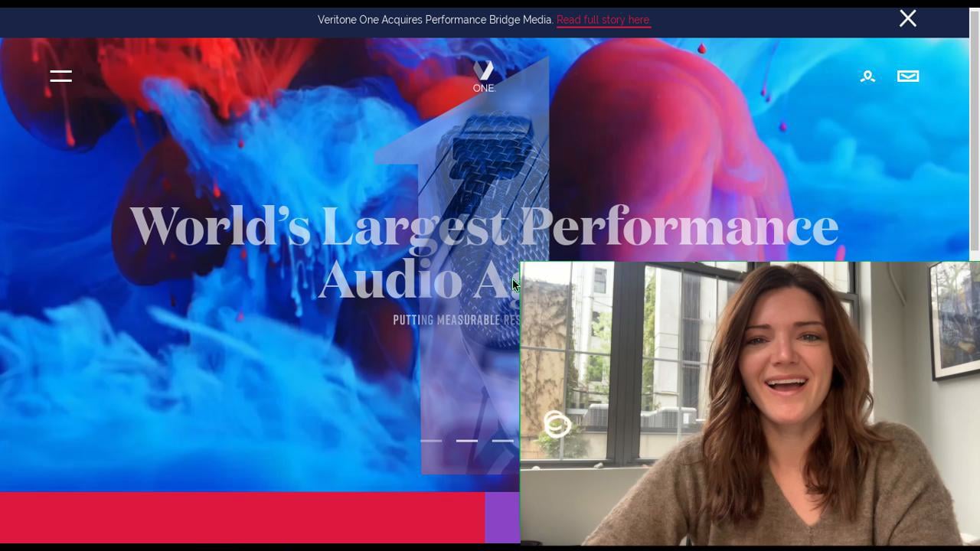Select the first hero slide indicator
Screen dimensions: 980x551
[x=431, y=441]
